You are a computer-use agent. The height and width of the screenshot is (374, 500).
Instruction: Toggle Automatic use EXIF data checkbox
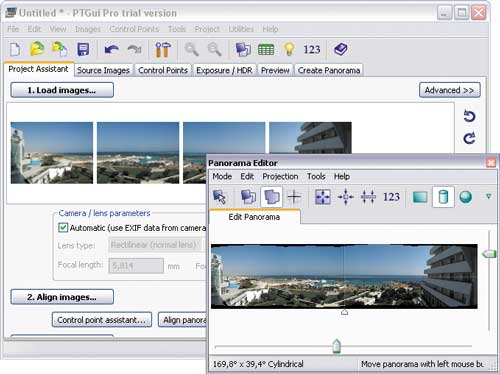tap(63, 228)
